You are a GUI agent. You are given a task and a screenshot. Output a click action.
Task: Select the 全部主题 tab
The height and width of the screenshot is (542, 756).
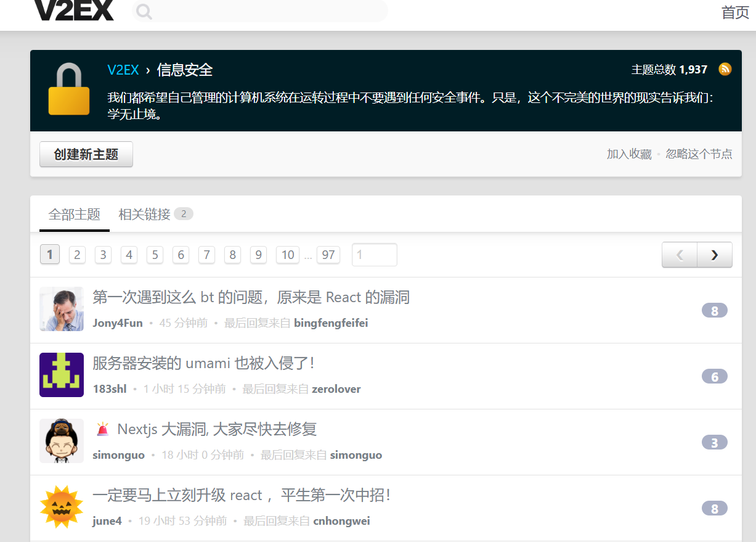coord(75,214)
